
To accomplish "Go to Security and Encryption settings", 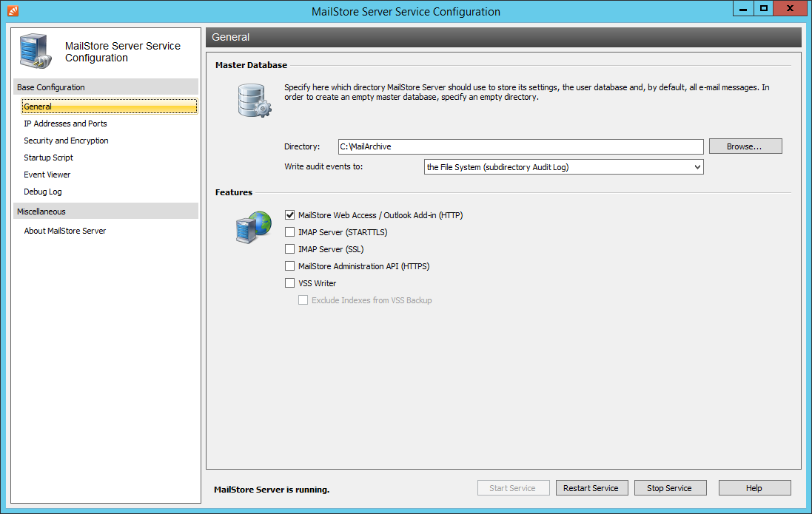I will 66,141.
